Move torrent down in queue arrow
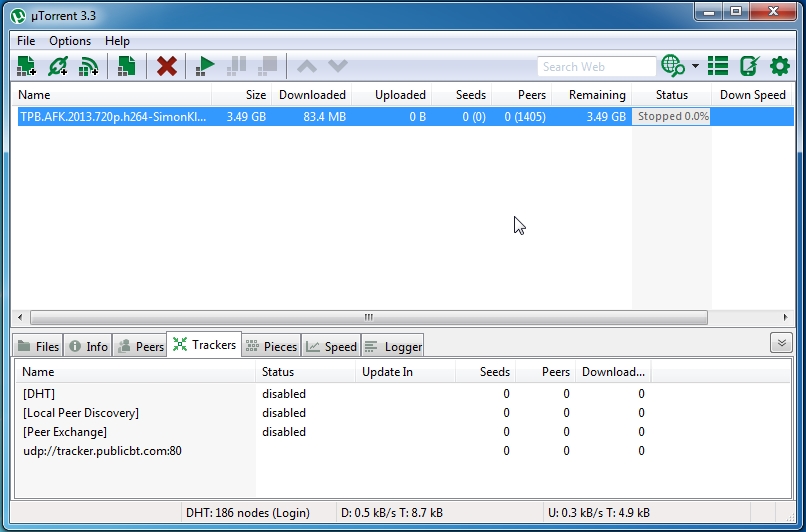 pos(338,66)
